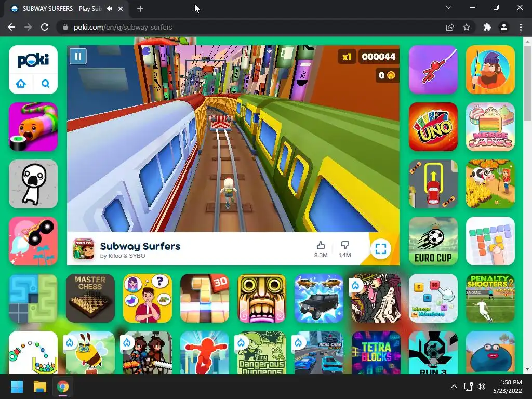The width and height of the screenshot is (532, 399).
Task: Open the 3D wooden blocks game
Action: coord(205,298)
